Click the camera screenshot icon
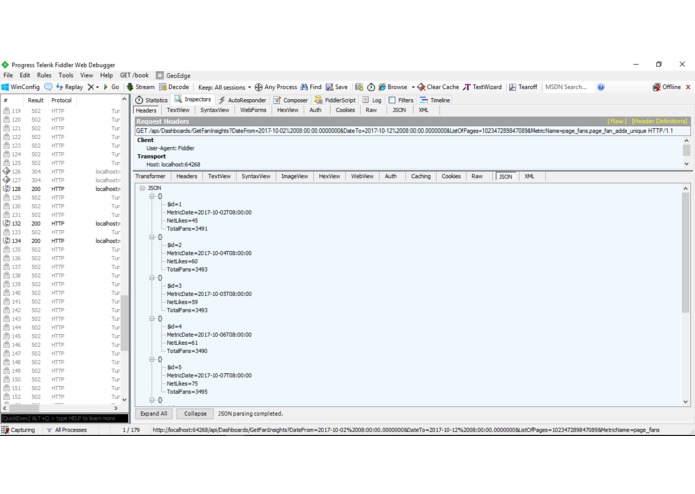695x494 pixels. click(x=359, y=87)
